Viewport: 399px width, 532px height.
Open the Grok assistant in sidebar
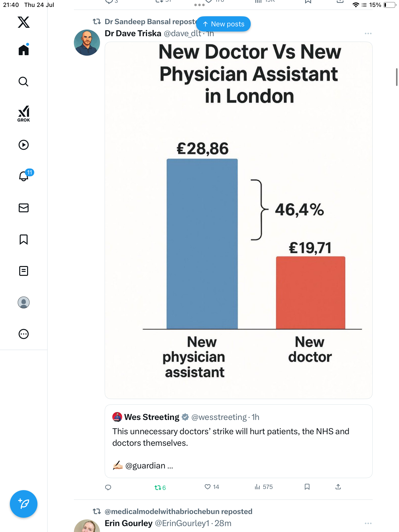(x=24, y=114)
